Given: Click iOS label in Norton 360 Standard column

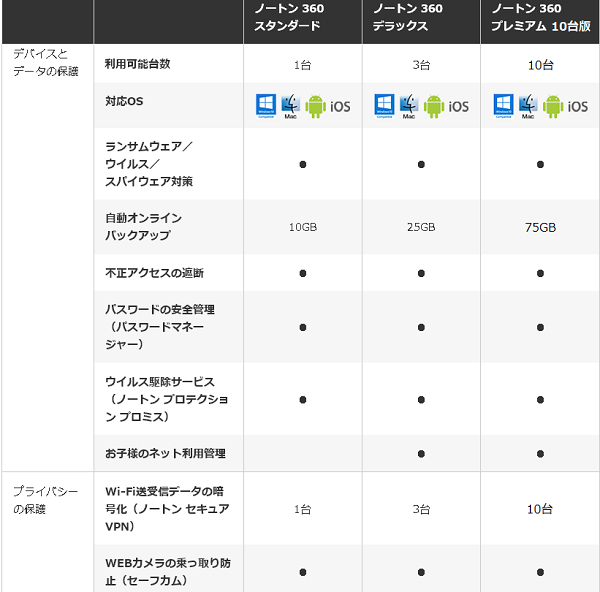Looking at the screenshot, I should 340,107.
